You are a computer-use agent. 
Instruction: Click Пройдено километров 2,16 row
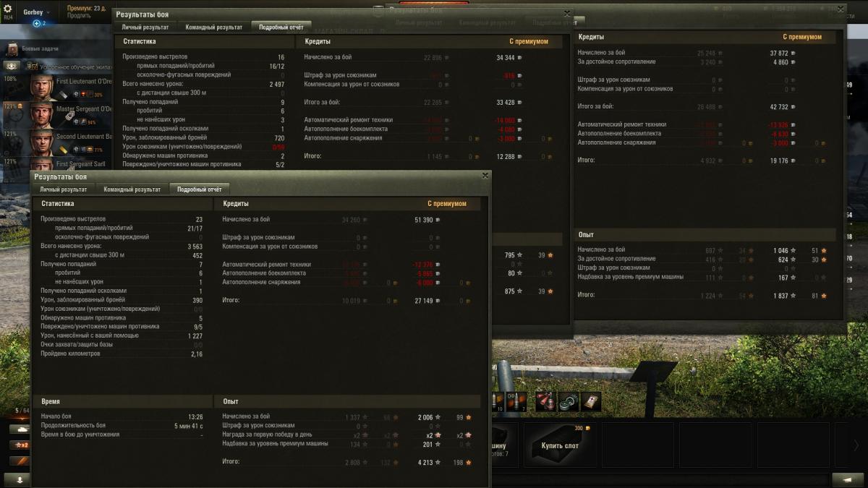[x=122, y=354]
